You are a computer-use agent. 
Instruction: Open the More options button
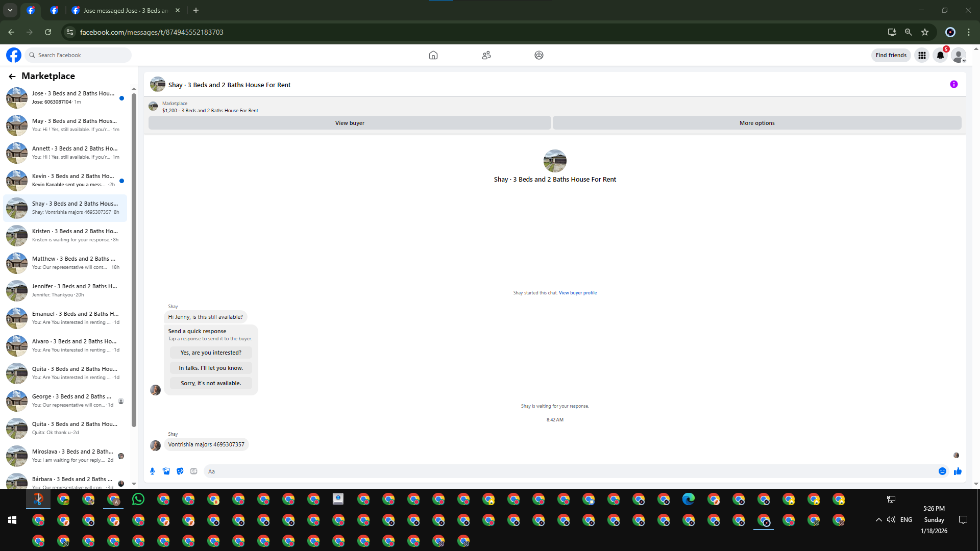pos(756,123)
